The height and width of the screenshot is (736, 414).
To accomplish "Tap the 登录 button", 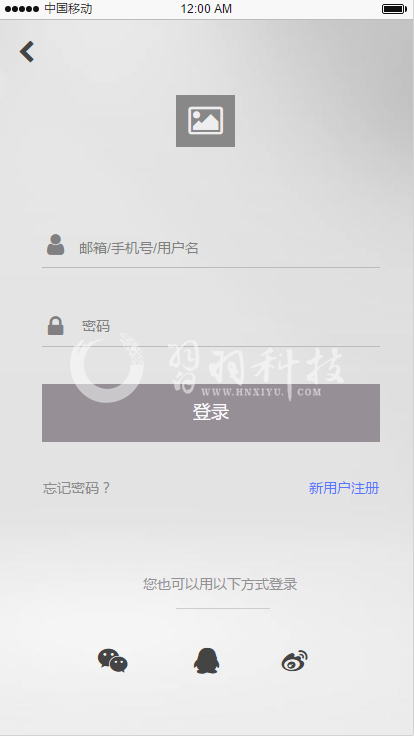I will [x=211, y=413].
